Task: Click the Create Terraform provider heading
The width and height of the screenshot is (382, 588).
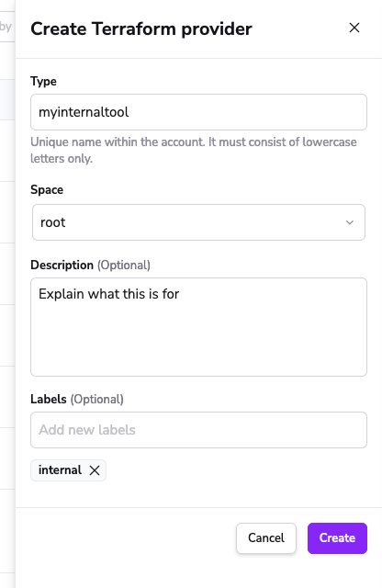Action: coord(141,28)
